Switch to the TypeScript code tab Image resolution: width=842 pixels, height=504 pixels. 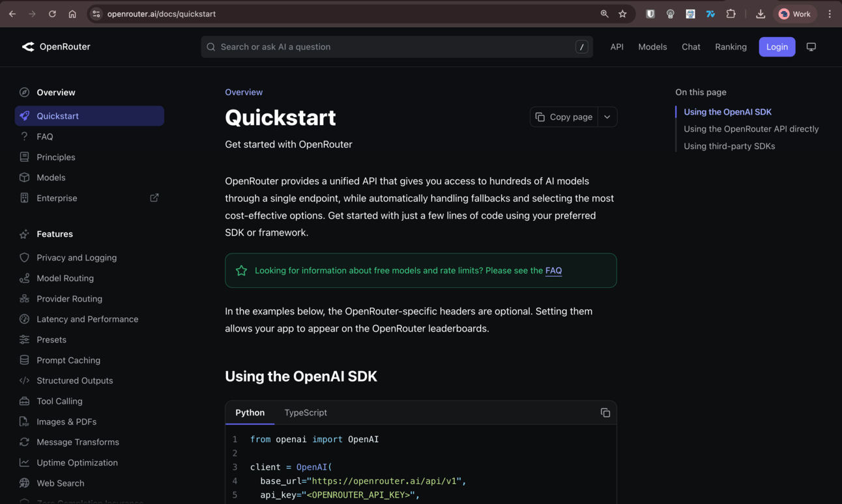[x=306, y=413]
